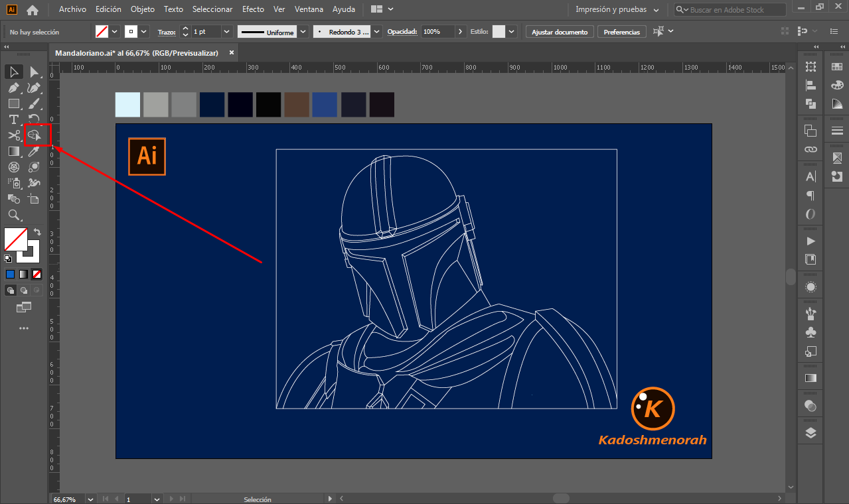This screenshot has width=849, height=504.
Task: Reset default fill and stroke
Action: (8, 258)
